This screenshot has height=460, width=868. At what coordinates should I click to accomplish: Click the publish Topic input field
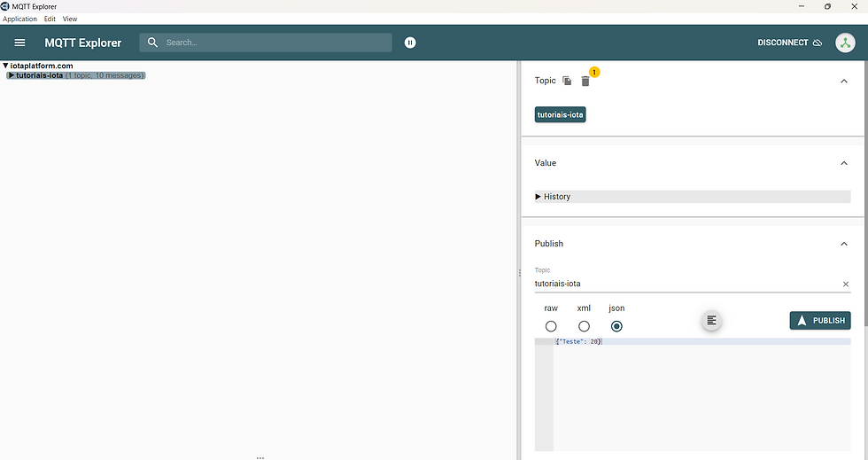686,284
